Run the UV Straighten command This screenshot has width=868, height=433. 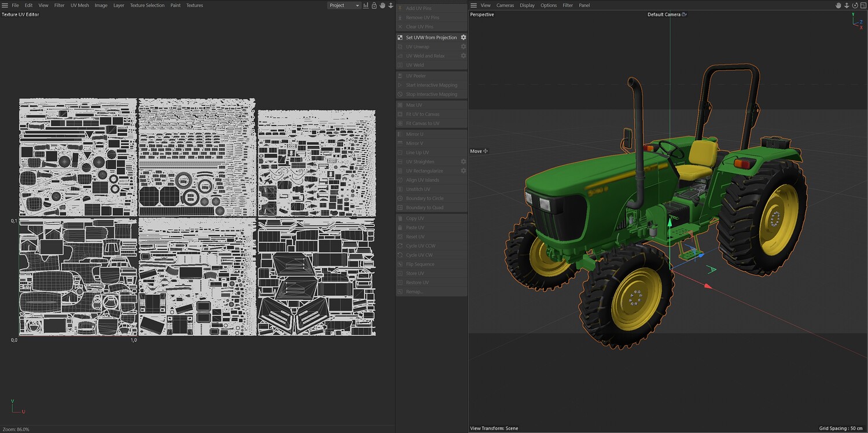click(420, 162)
